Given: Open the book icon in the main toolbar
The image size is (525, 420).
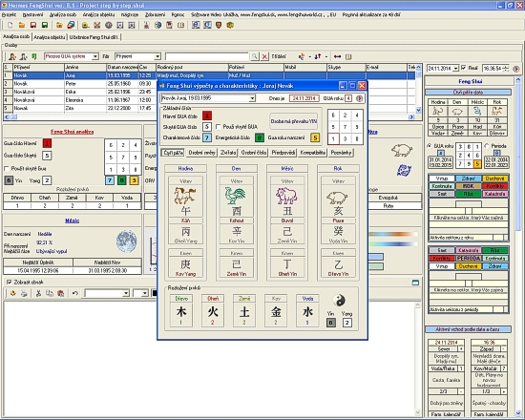Looking at the screenshot, I should click(x=180, y=25).
